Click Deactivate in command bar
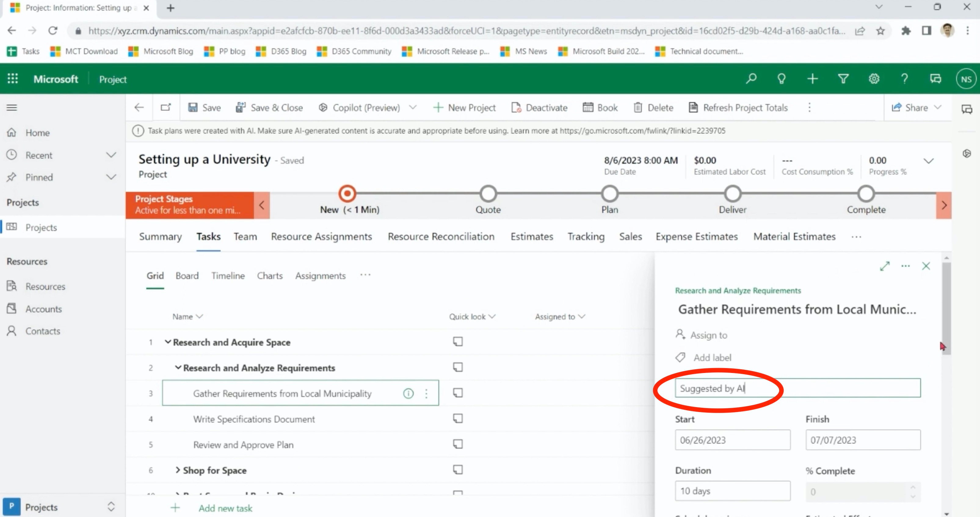 pos(539,108)
